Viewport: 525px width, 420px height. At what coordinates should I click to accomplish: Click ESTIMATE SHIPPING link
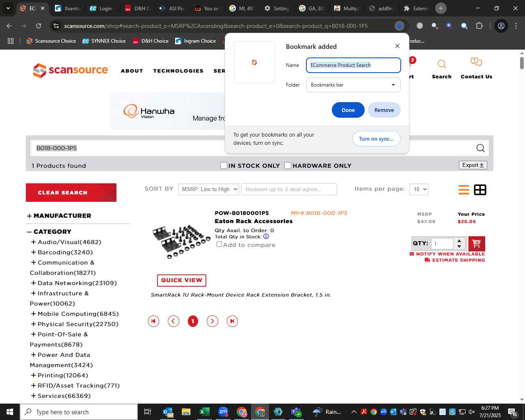click(x=454, y=260)
